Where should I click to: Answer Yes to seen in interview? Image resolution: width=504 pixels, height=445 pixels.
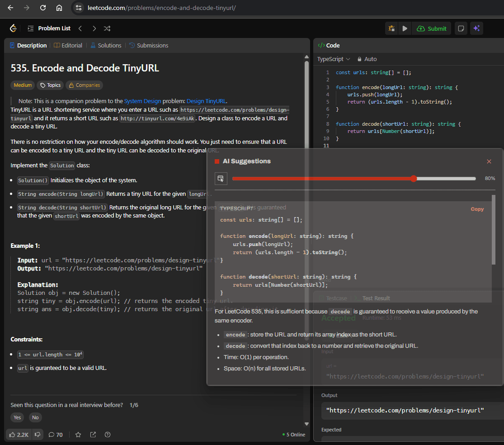tap(17, 417)
